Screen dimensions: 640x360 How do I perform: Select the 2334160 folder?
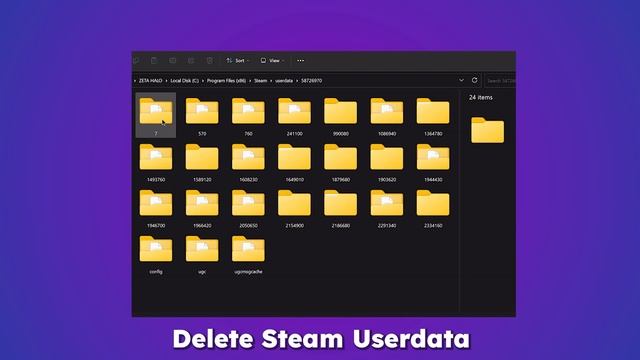point(433,208)
